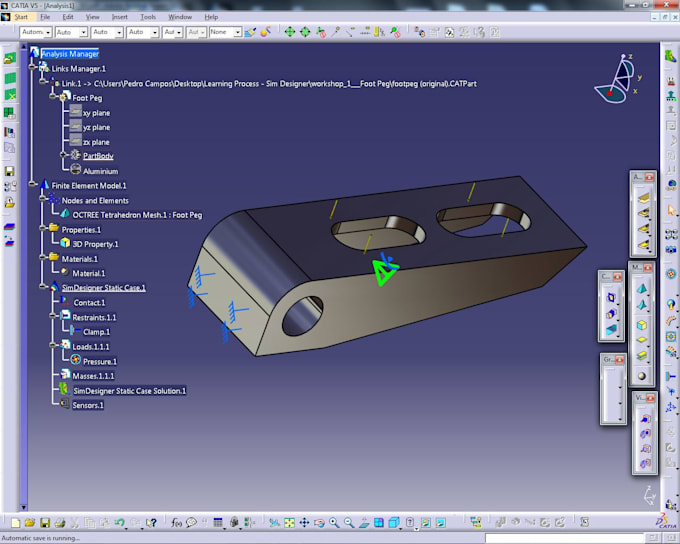The width and height of the screenshot is (680, 544).
Task: Select OCTREE Tetrahedron Mesh.1 in the tree
Action: (137, 215)
